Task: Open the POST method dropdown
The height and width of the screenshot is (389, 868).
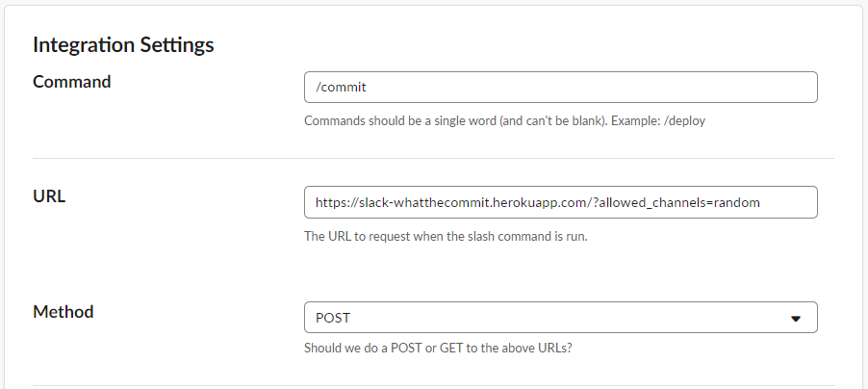Action: click(x=561, y=318)
